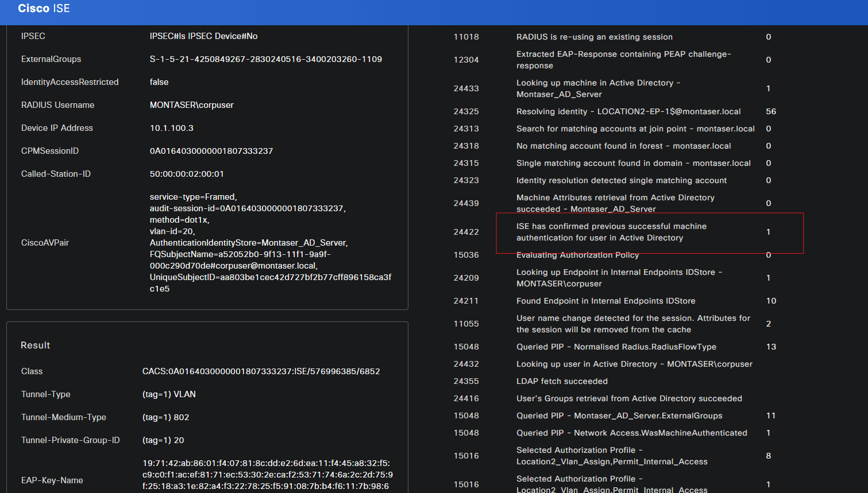Select the IPSEC attribute label
The width and height of the screenshot is (868, 493).
coord(33,36)
